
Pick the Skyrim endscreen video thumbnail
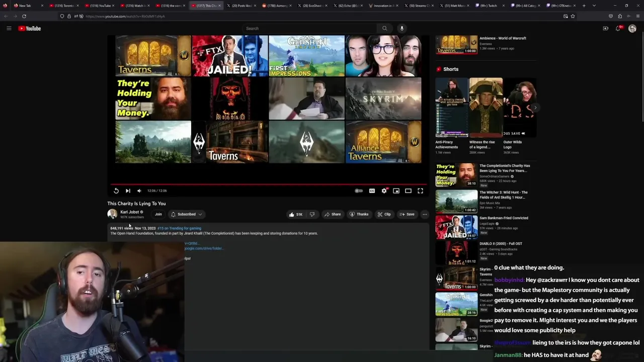(383, 99)
